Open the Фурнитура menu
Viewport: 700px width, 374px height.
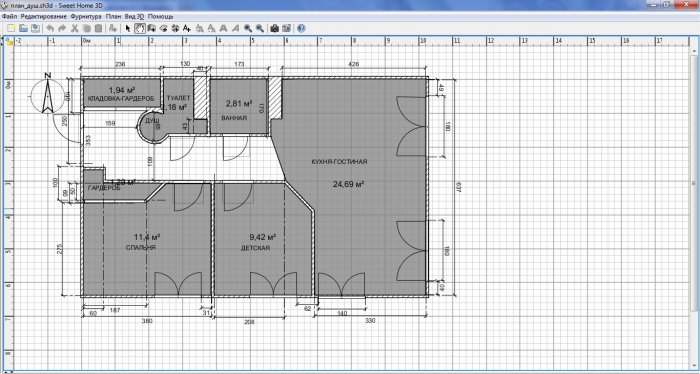pos(86,17)
